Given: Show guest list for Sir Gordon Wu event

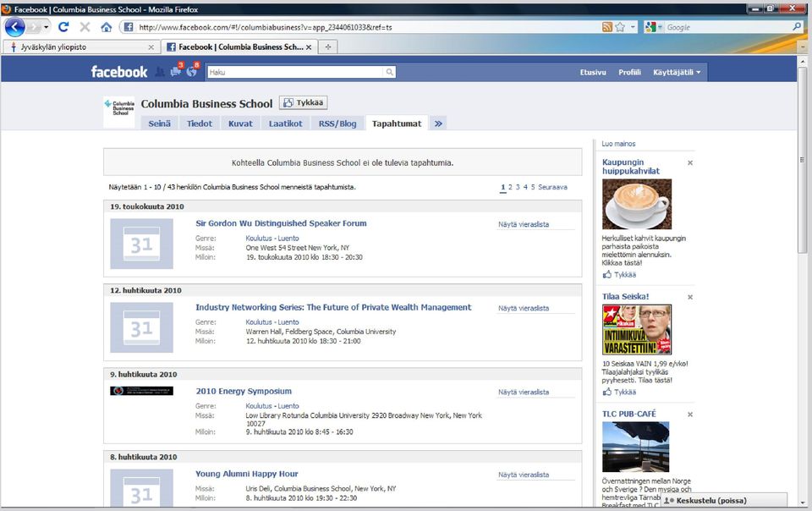Looking at the screenshot, I should tap(524, 224).
